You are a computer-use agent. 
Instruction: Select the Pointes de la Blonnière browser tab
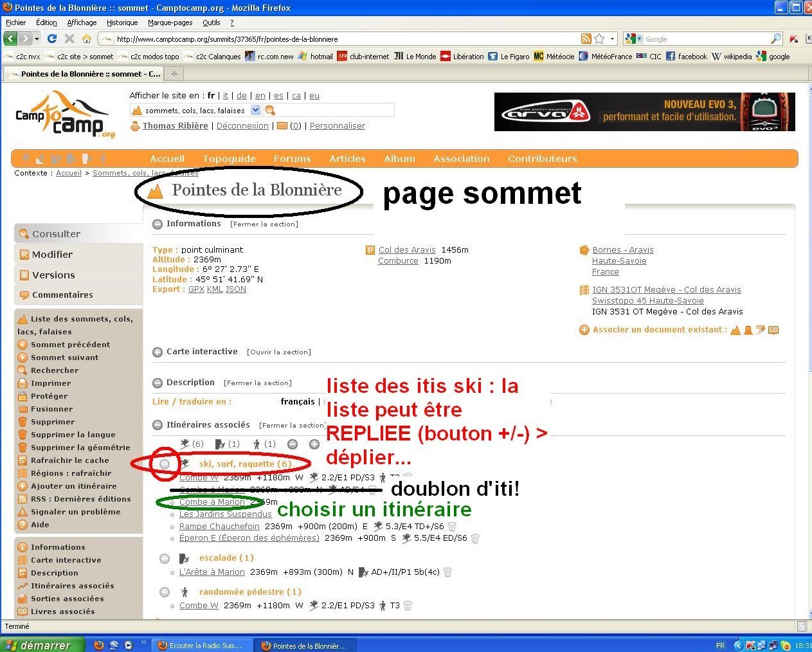point(84,74)
